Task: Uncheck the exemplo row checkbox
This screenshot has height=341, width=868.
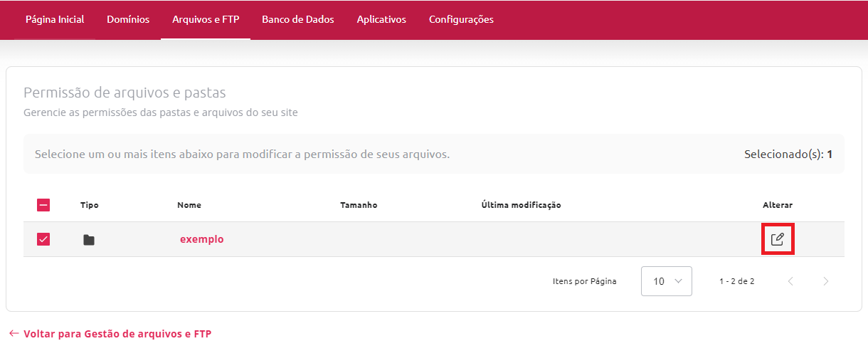Action: pos(43,239)
